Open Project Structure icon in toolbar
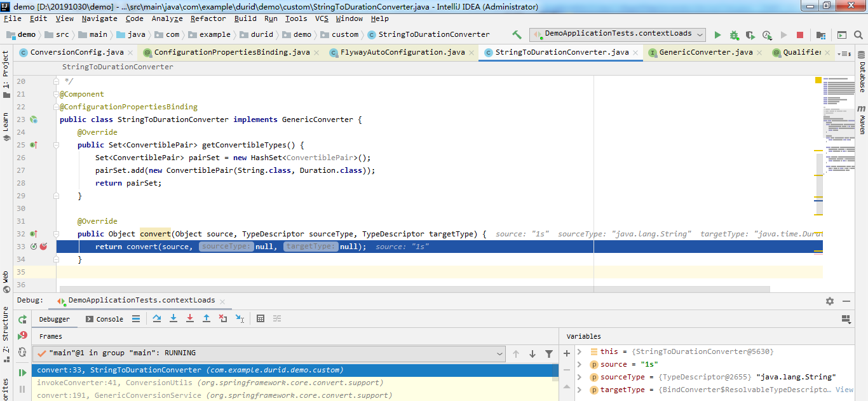Viewport: 868px width, 401px height. [821, 35]
